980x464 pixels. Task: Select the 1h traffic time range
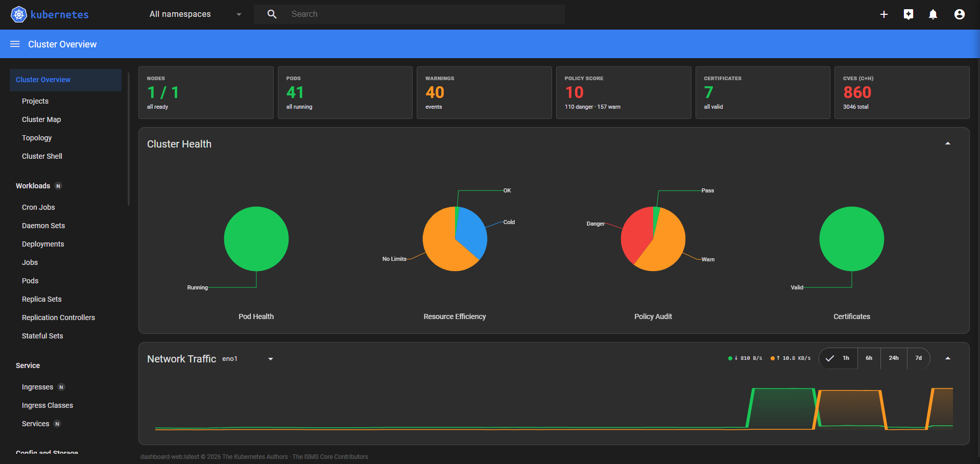839,358
